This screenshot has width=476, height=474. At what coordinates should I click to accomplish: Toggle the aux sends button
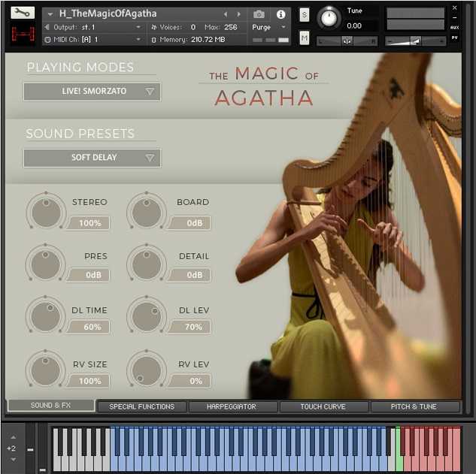(454, 27)
